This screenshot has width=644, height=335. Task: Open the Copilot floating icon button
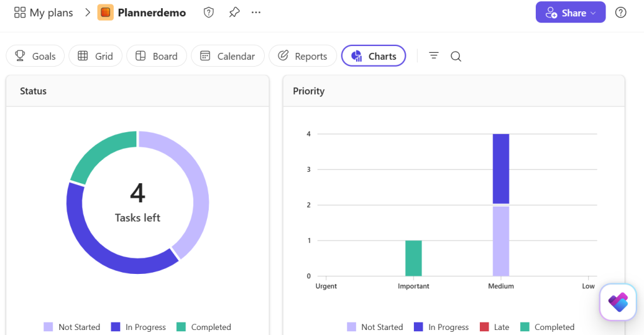coord(618,302)
